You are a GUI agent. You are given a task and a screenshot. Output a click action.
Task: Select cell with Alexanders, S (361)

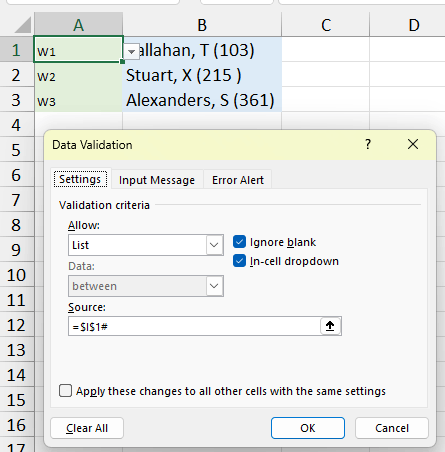(x=202, y=99)
